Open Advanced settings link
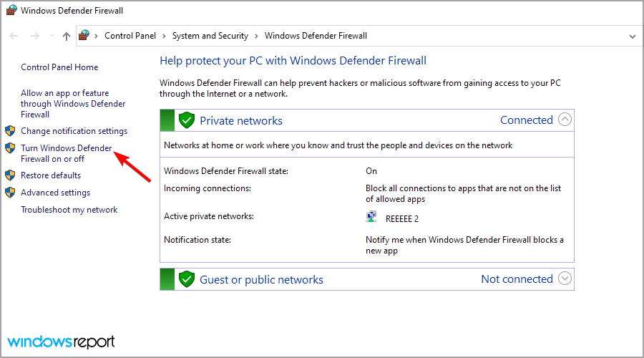Viewport: 644px width, 358px height. click(55, 193)
